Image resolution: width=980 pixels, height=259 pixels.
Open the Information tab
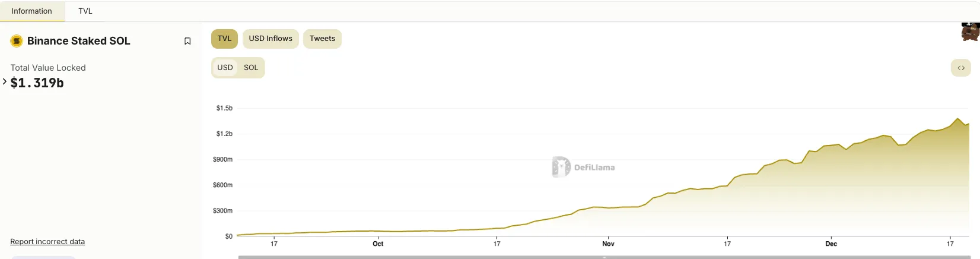(32, 11)
